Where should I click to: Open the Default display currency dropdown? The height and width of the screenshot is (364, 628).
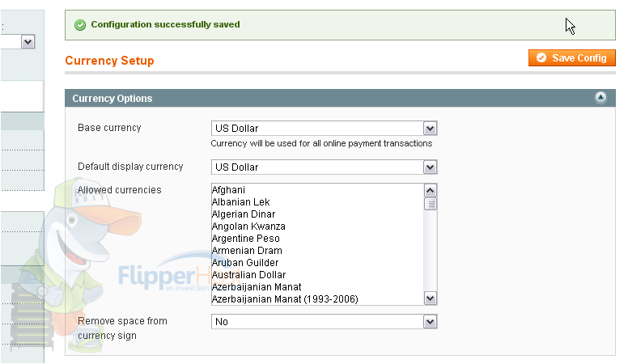324,167
